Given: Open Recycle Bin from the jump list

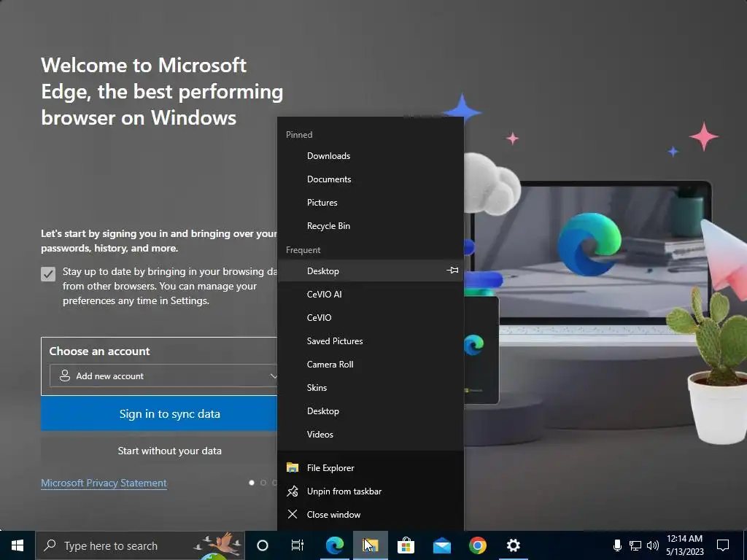Looking at the screenshot, I should (370, 226).
